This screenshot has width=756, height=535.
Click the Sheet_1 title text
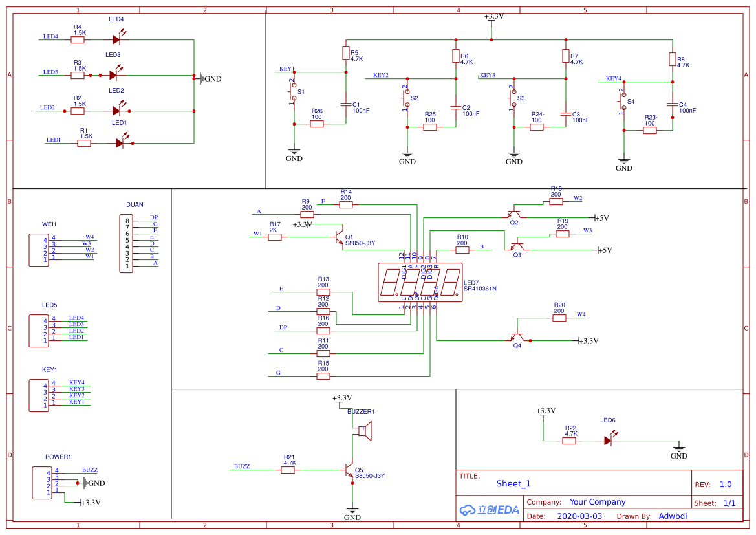[x=513, y=483]
